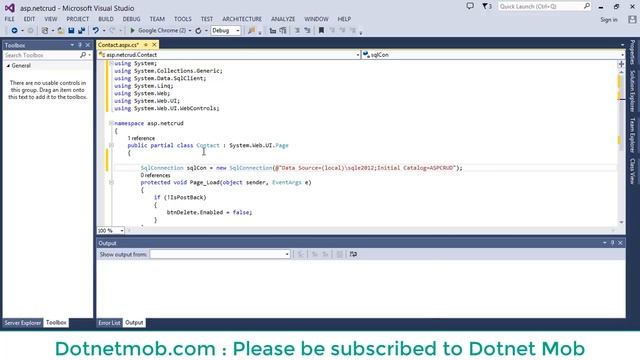This screenshot has width=640, height=360.
Task: Open the Solution Explorer side tab
Action: pos(632,91)
